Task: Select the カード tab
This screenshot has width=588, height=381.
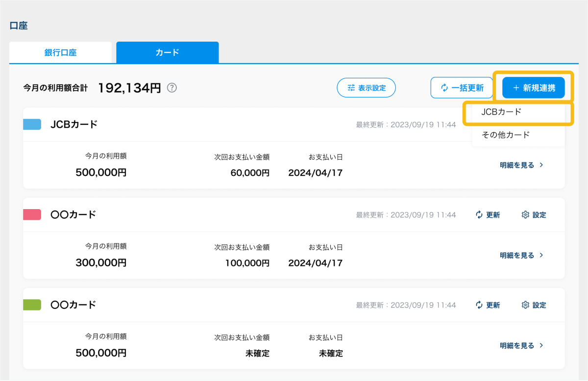Action: [x=167, y=52]
